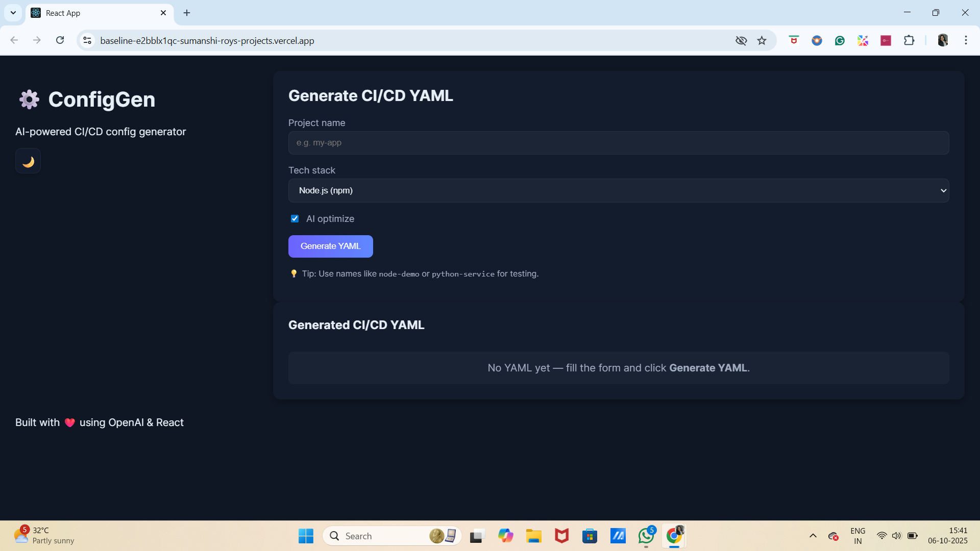Open the Tech stack dropdown
This screenshot has width=980, height=551.
[x=618, y=190]
